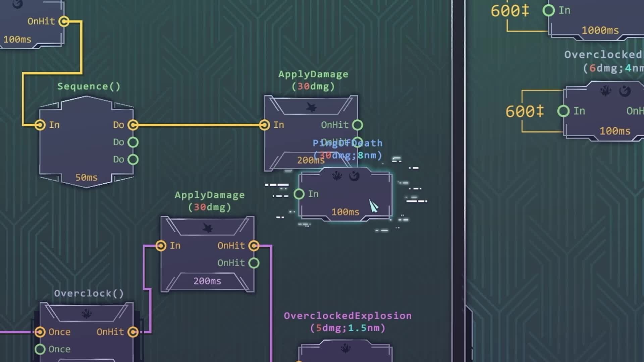Click the upper ApplyDamage node's first OnHit port
The height and width of the screenshot is (362, 644).
click(358, 125)
